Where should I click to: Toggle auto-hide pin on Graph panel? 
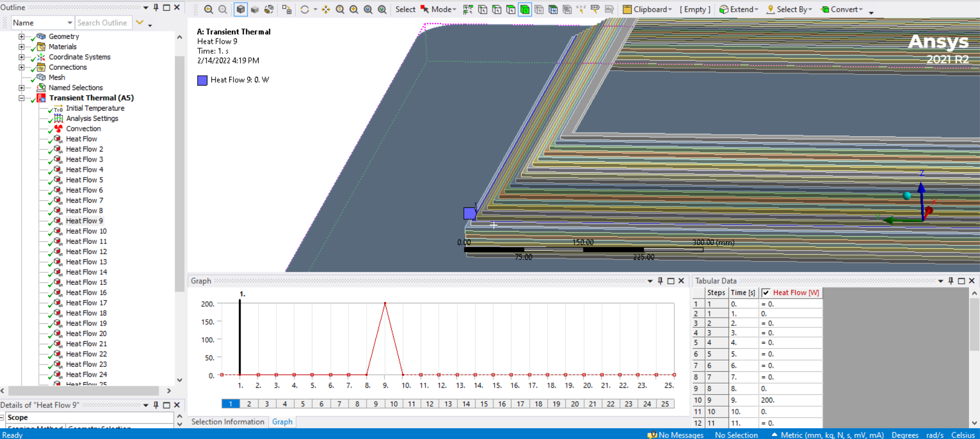point(660,281)
